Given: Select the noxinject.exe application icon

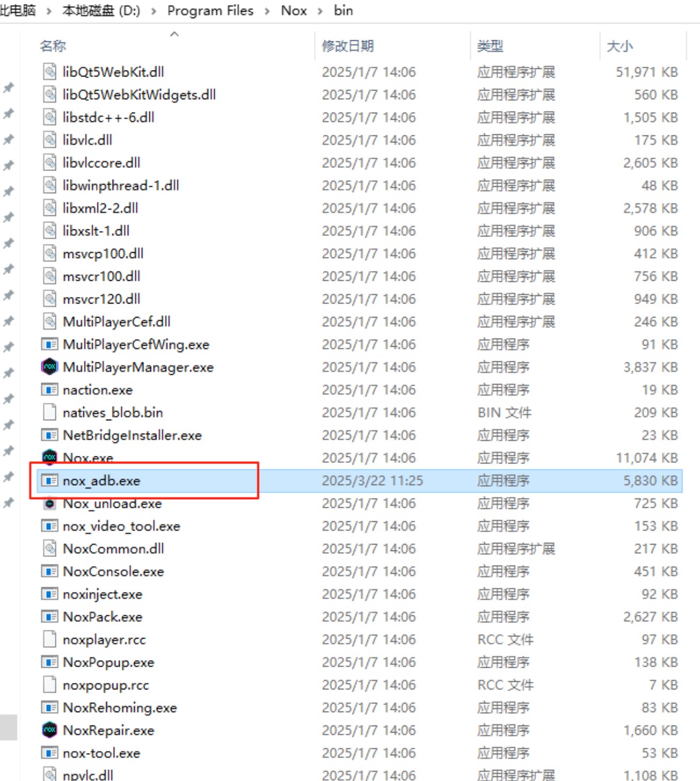Looking at the screenshot, I should [50, 595].
